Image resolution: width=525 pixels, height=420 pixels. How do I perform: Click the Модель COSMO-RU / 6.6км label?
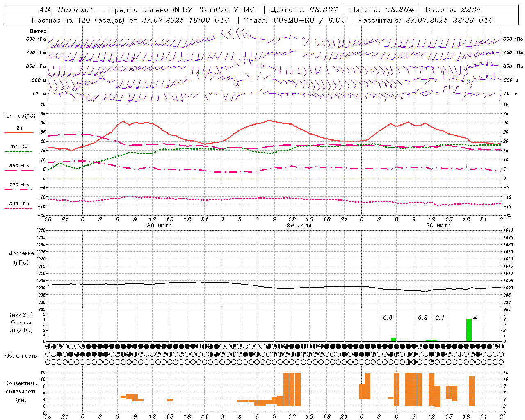[x=296, y=20]
